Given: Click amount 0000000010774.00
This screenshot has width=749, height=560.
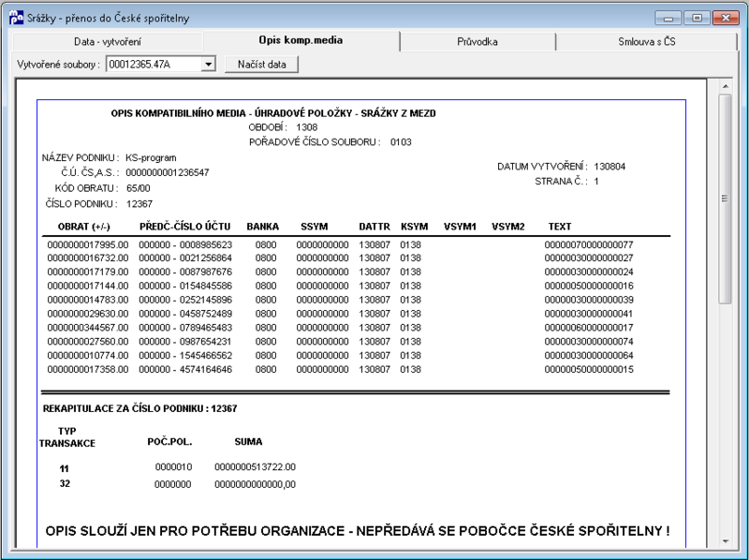Looking at the screenshot, I should (88, 356).
